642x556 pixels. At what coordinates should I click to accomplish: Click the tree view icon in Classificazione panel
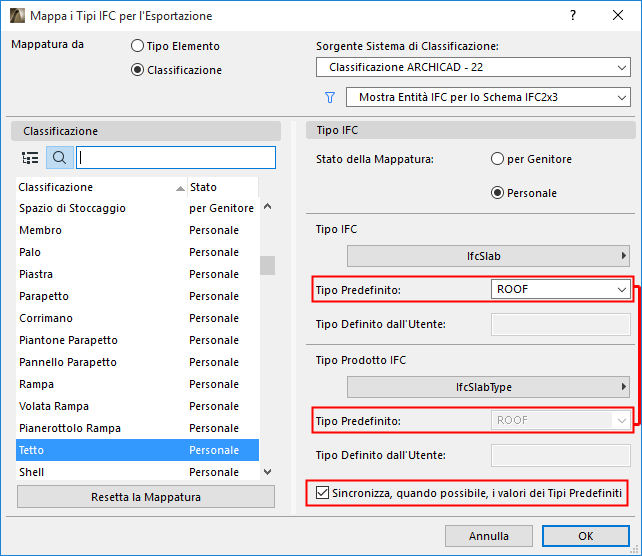[30, 158]
